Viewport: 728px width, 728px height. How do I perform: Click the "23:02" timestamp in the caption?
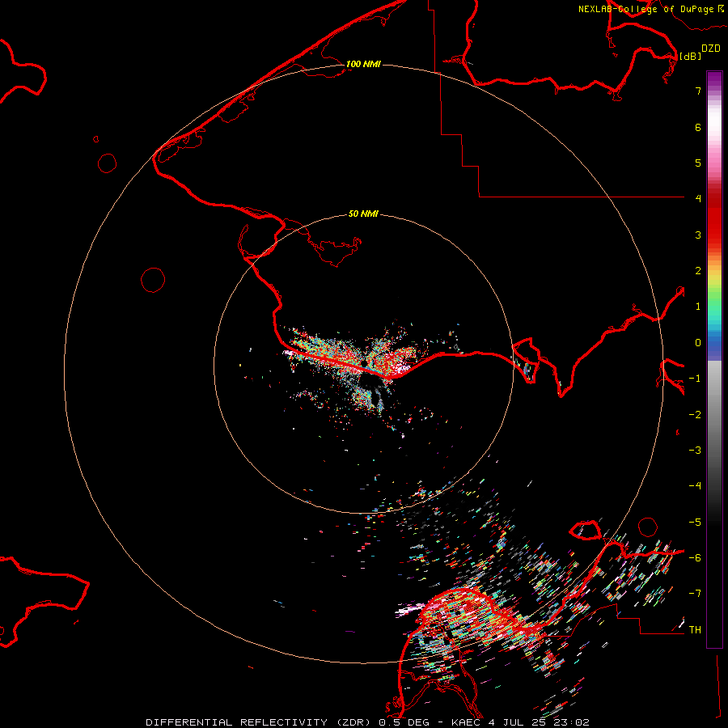[x=574, y=722]
